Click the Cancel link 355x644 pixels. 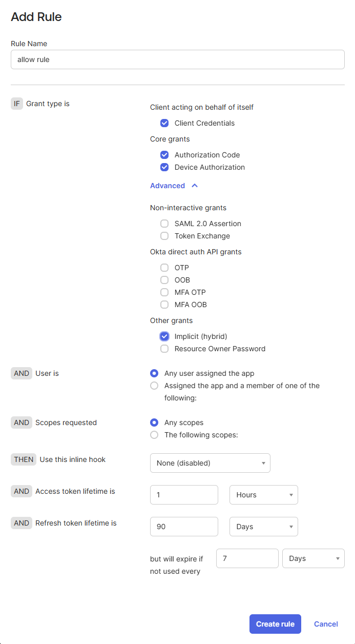pos(326,624)
